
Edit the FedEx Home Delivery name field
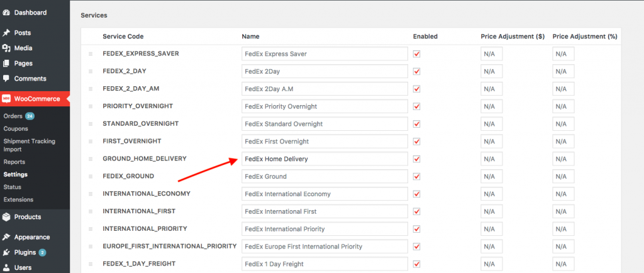(x=325, y=159)
